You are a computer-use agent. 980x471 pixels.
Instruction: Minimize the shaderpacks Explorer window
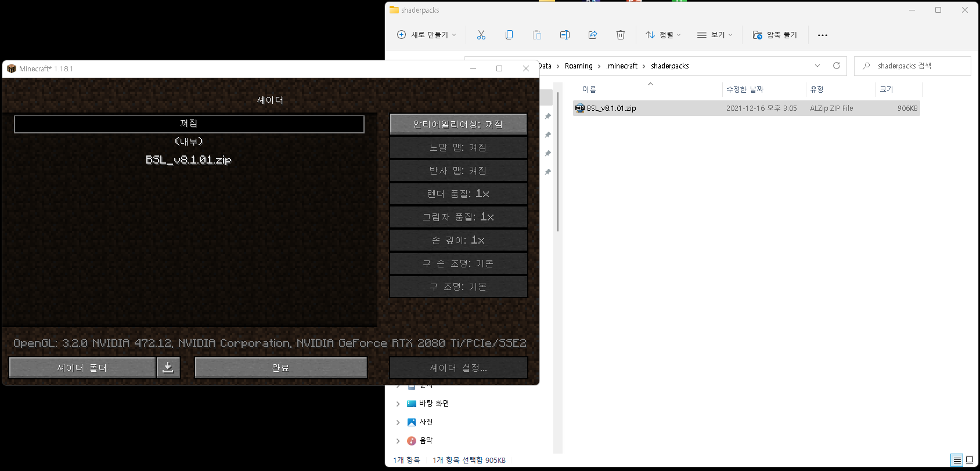(x=911, y=10)
